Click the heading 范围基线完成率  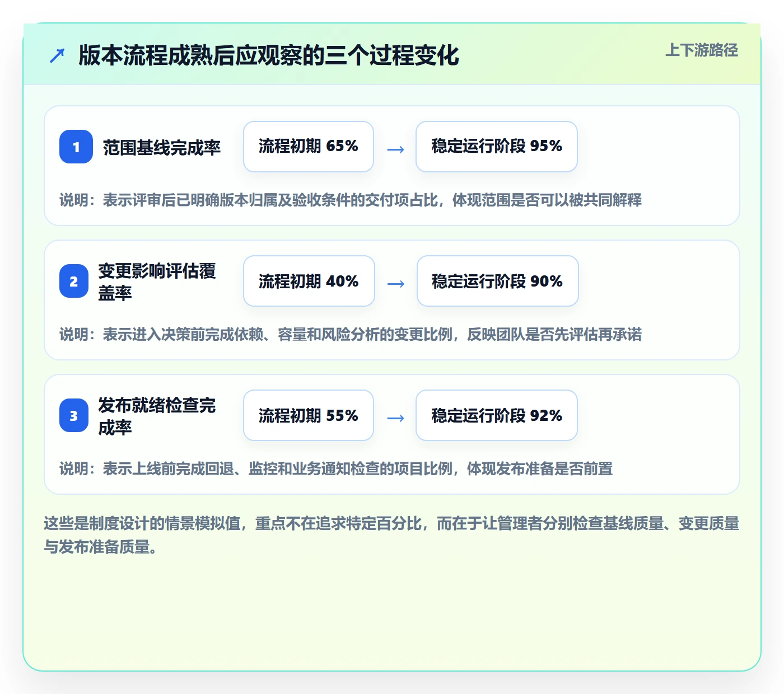click(162, 148)
